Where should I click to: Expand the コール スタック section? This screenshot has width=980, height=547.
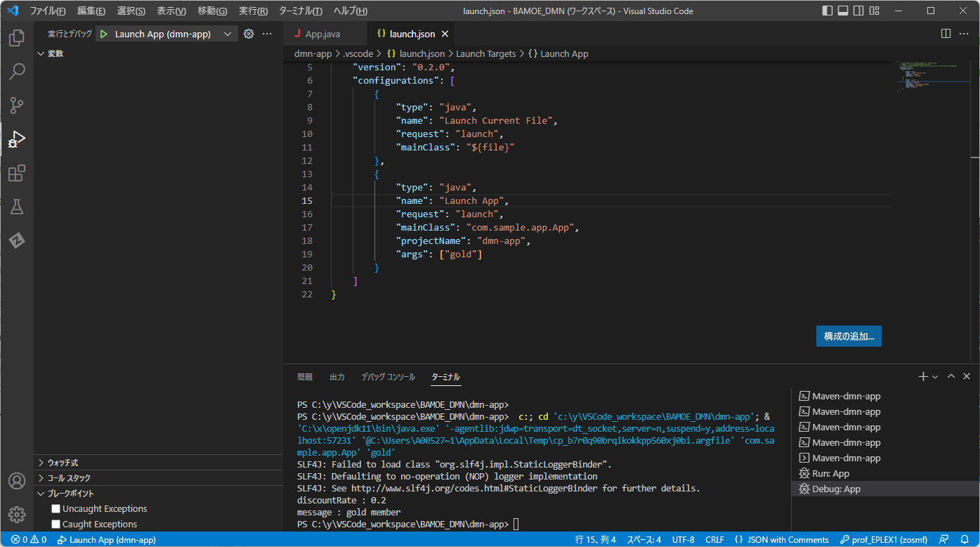coord(68,478)
